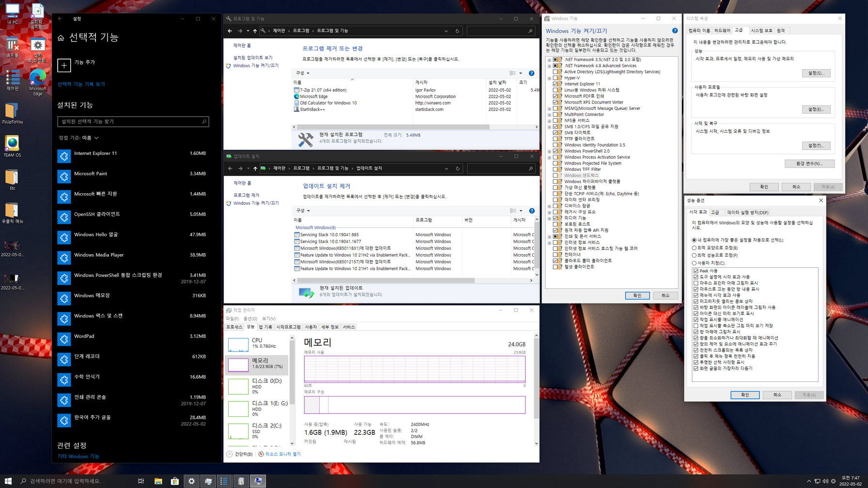Open 선택적 기능 기록 보기 link
The height and width of the screenshot is (488, 868).
coord(81,84)
